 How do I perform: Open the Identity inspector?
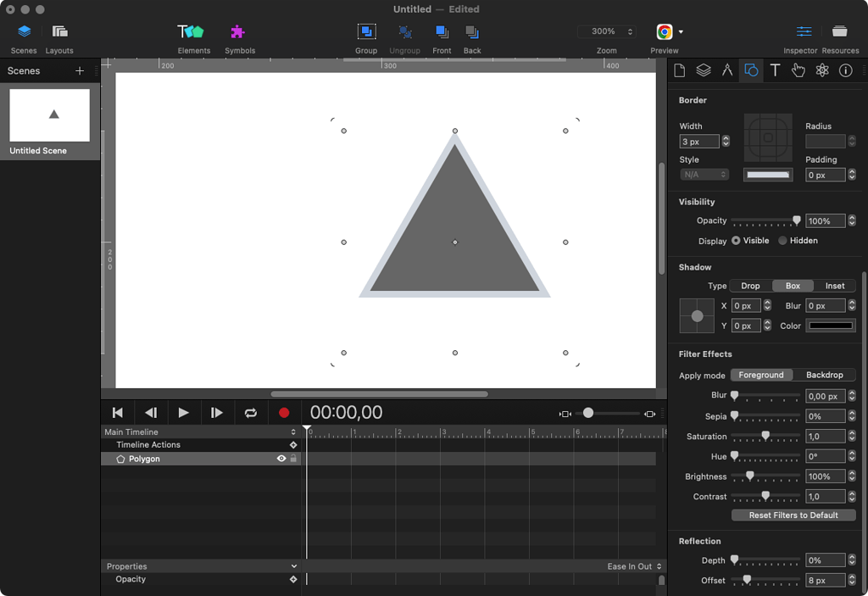point(845,70)
